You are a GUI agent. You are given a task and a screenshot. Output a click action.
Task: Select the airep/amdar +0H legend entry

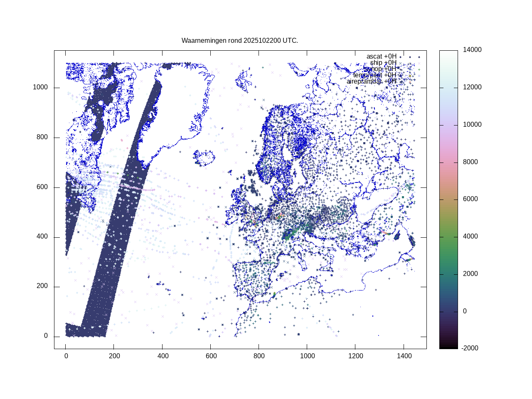[x=371, y=81]
